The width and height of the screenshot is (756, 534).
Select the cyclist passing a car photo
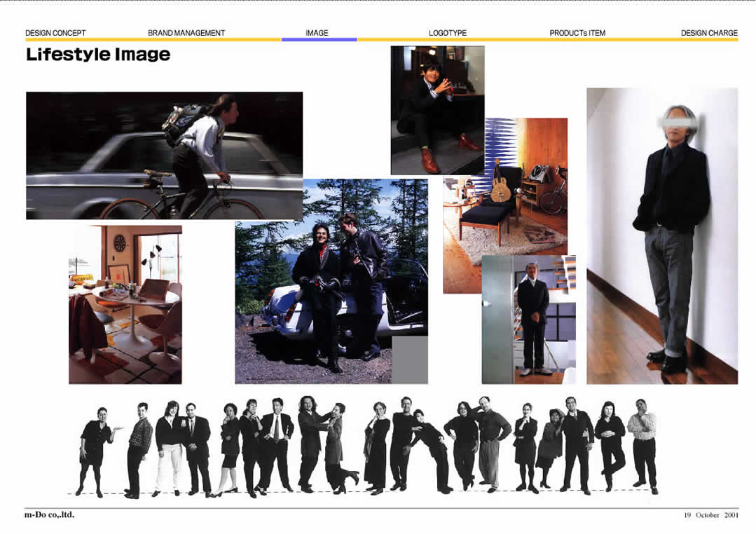click(x=164, y=155)
